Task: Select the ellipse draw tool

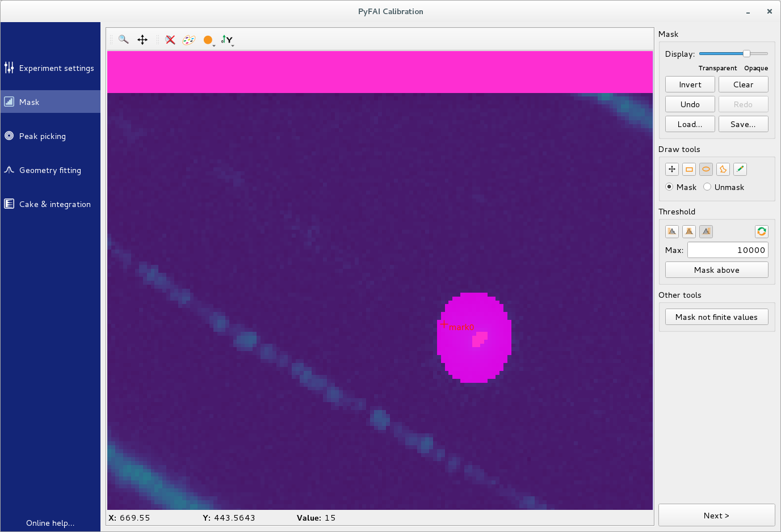Action: (706, 169)
